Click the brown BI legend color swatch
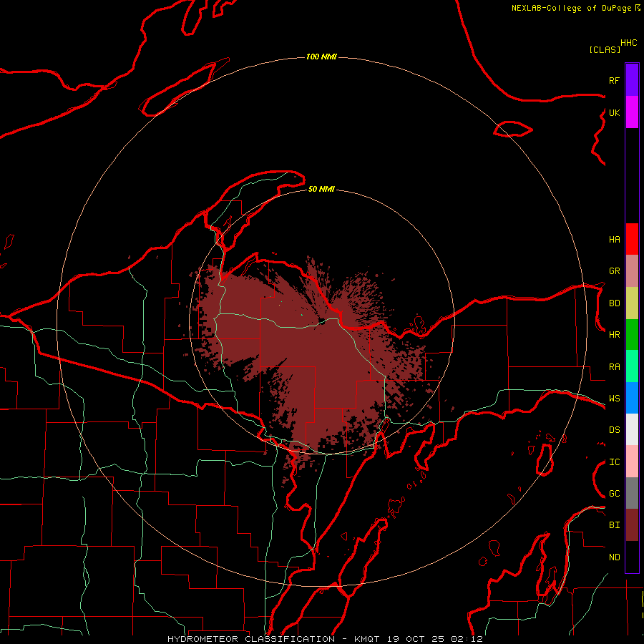644x644 pixels. coord(632,525)
